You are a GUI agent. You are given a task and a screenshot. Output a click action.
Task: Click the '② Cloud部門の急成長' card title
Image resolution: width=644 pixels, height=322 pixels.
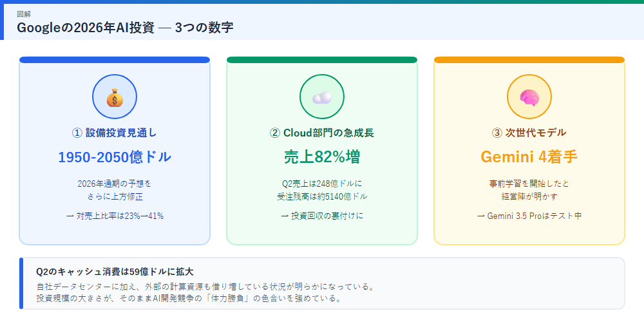click(x=322, y=133)
